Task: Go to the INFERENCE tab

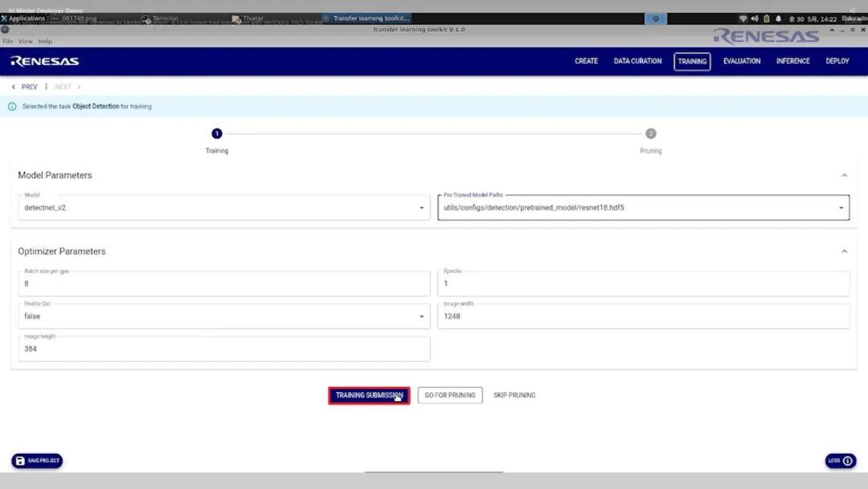Action: (792, 61)
